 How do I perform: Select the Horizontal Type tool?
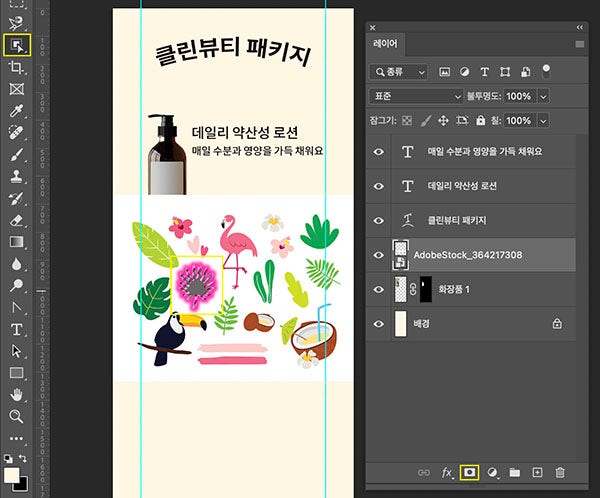coord(17,329)
